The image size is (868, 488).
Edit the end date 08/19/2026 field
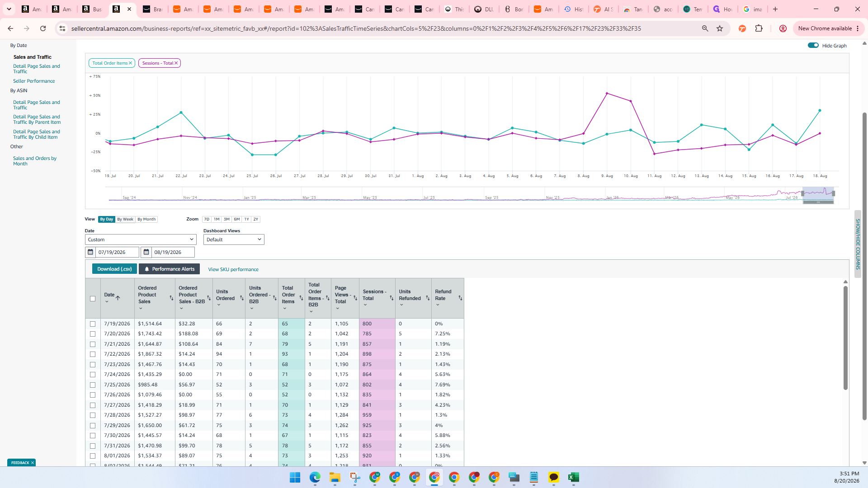tap(173, 252)
